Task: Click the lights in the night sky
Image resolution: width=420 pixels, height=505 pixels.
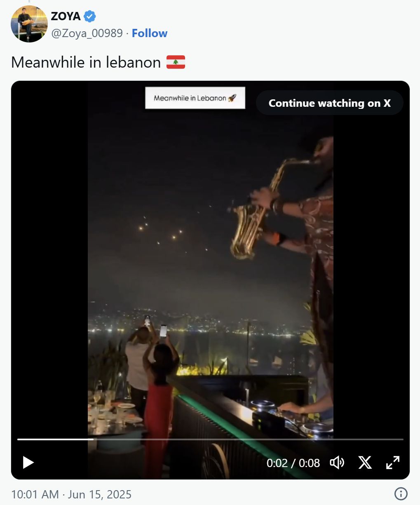Action: (x=173, y=233)
